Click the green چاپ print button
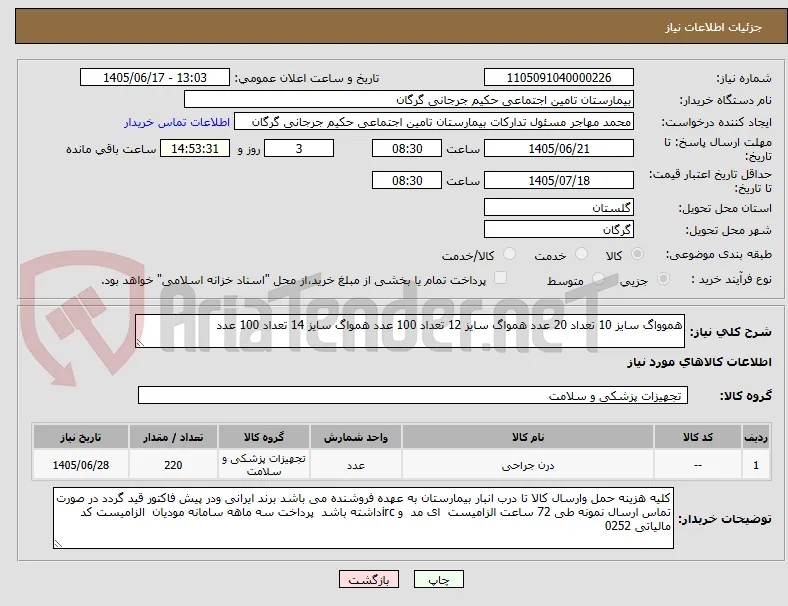The width and height of the screenshot is (788, 606). (439, 579)
